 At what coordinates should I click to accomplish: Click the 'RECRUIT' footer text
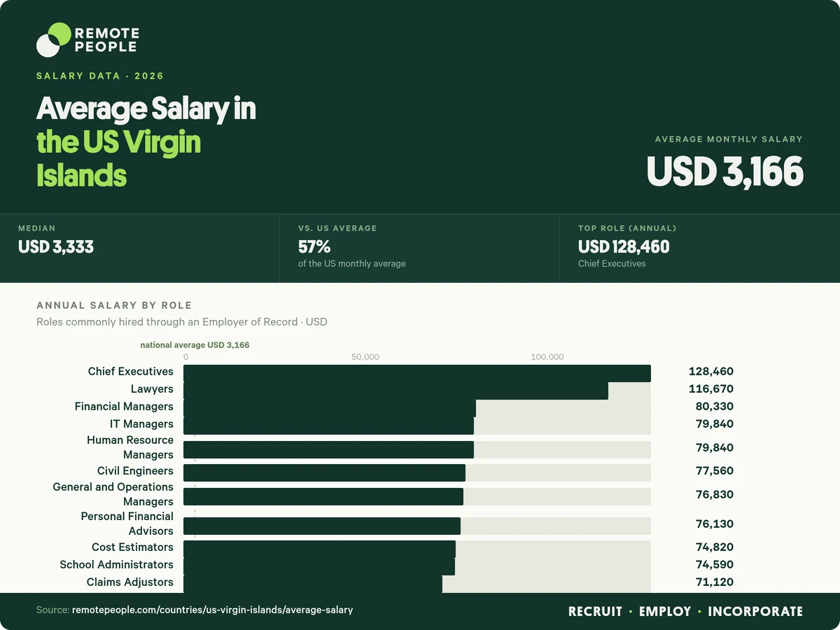pyautogui.click(x=595, y=612)
